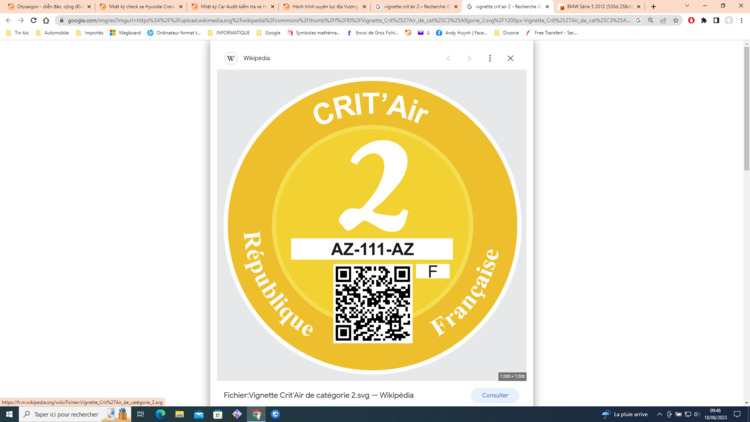The width and height of the screenshot is (750, 422).
Task: Open the Mail app in the taskbar
Action: click(x=199, y=414)
